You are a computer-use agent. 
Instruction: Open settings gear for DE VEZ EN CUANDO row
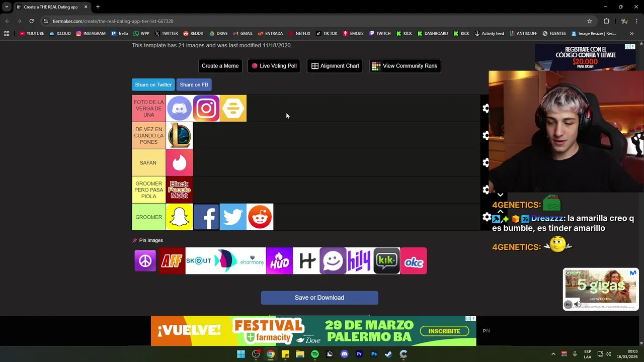click(x=486, y=136)
